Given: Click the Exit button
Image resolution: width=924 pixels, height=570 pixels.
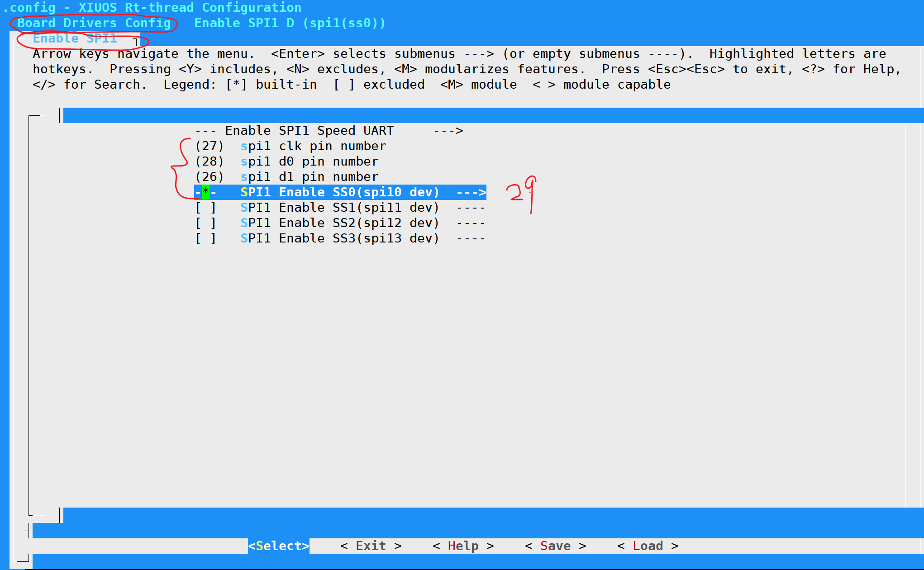Looking at the screenshot, I should point(371,546).
